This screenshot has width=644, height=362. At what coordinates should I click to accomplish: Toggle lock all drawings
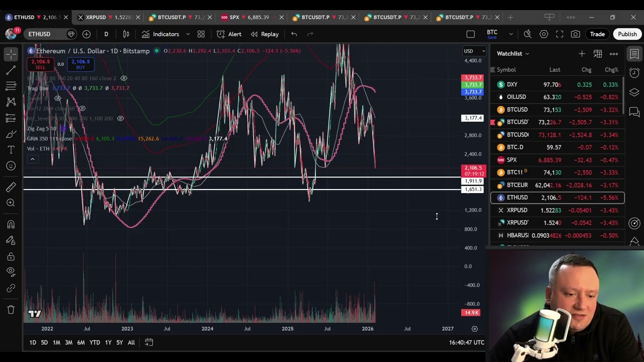tap(11, 256)
